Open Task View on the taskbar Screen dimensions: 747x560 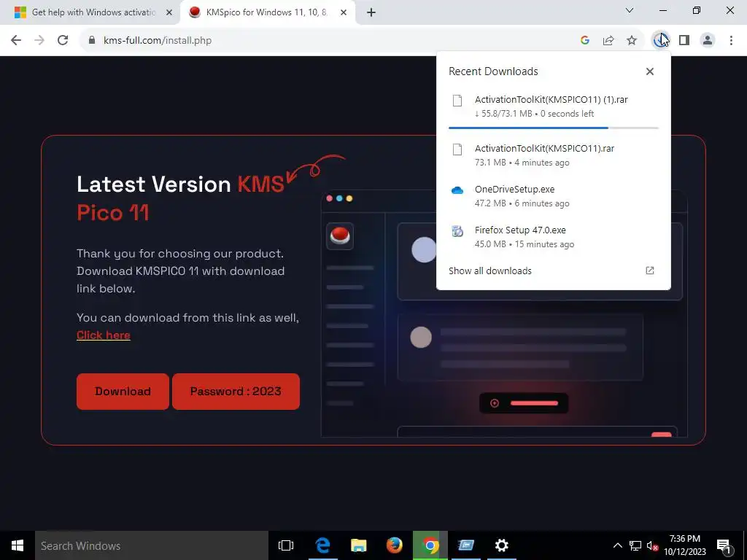(x=286, y=545)
